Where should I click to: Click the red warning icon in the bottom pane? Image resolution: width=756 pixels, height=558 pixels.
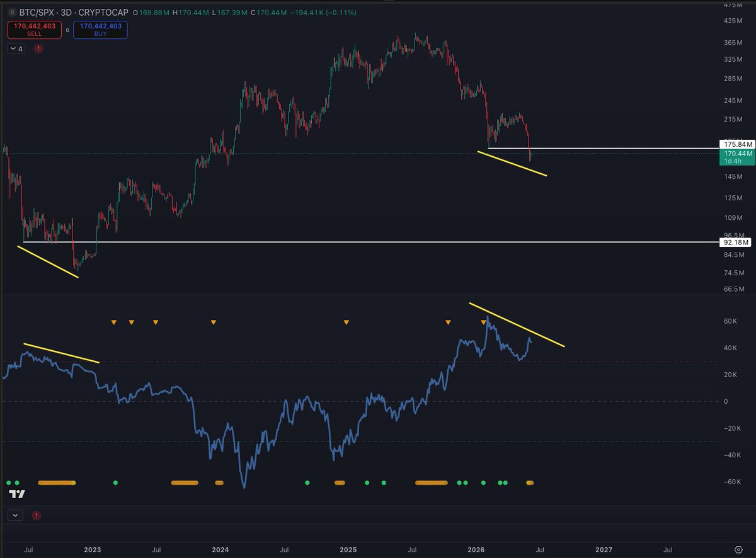35,515
